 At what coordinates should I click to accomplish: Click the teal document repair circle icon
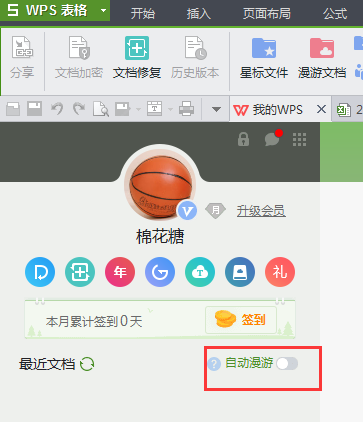(80, 272)
